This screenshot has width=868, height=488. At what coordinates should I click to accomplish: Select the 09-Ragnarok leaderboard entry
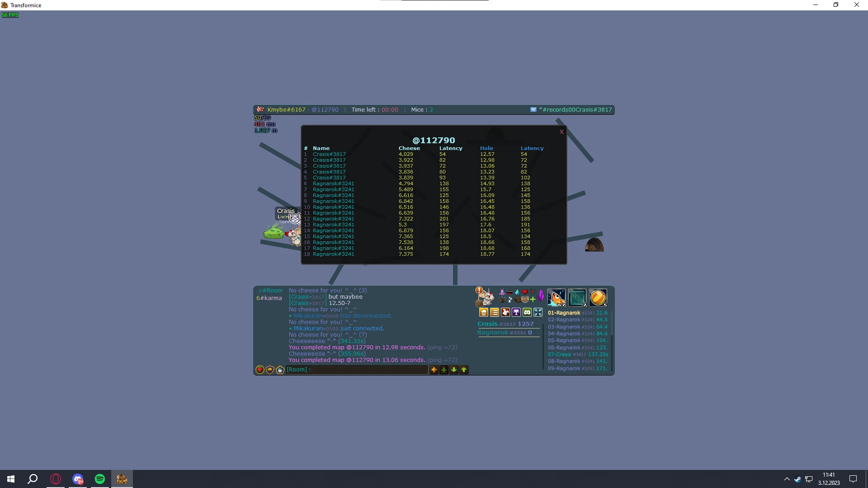(578, 368)
